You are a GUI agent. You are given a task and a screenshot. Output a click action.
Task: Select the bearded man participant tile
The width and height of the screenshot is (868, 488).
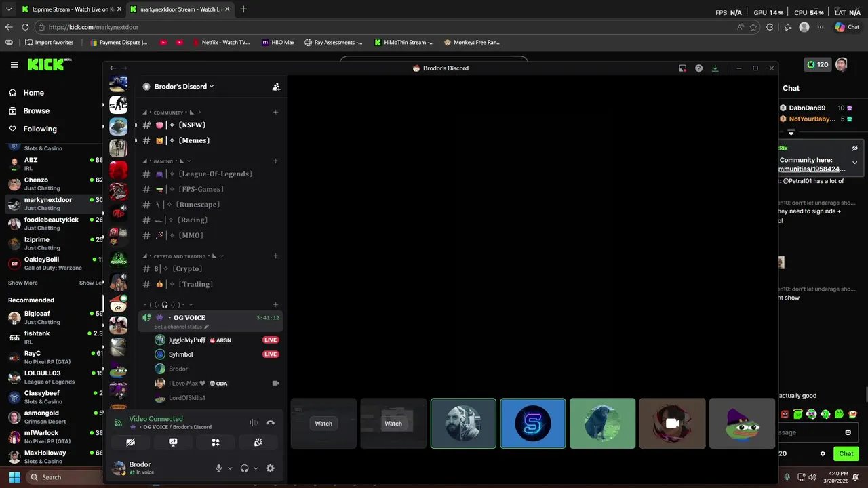tap(463, 423)
